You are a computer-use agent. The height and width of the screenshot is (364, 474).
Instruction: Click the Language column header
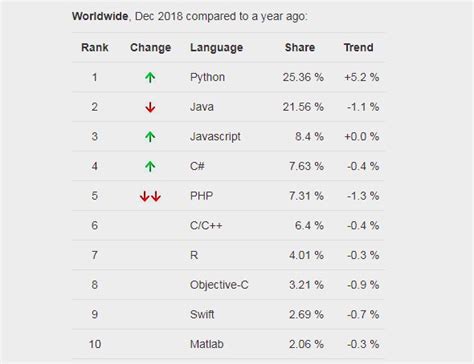tap(216, 48)
